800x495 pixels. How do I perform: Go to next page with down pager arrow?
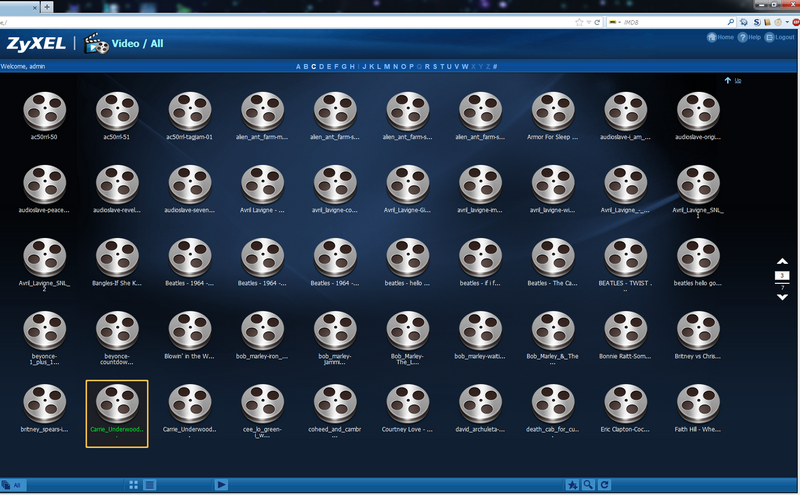[x=782, y=297]
